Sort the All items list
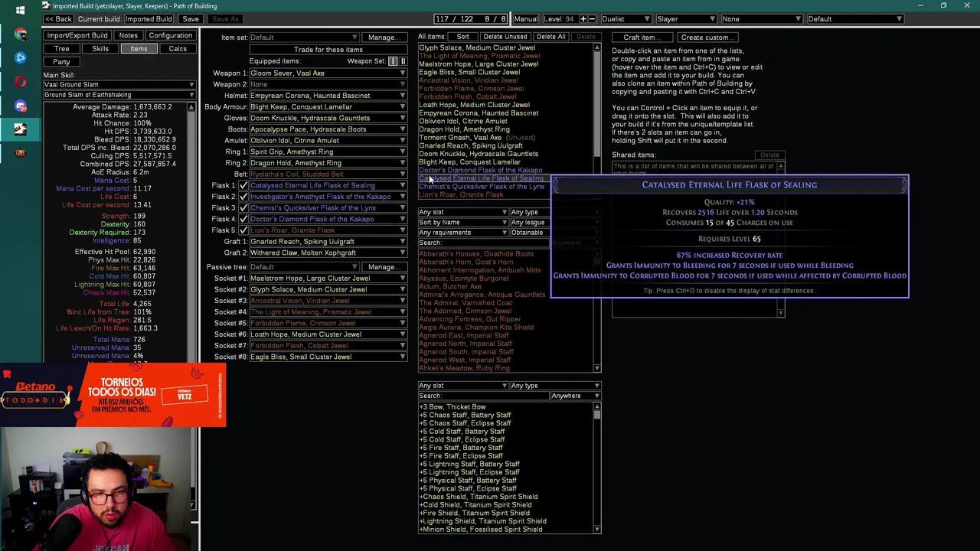Screen dimensions: 980x551 463,37
